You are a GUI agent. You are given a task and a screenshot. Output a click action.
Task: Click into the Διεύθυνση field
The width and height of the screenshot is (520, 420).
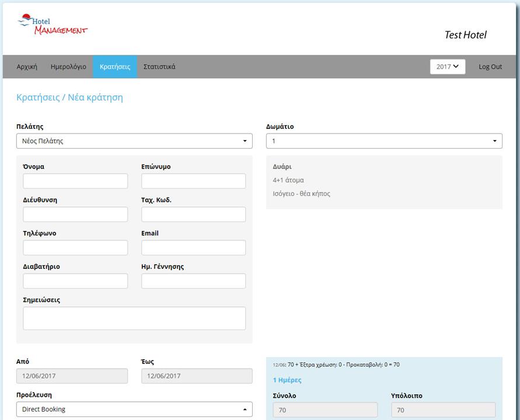(x=75, y=214)
